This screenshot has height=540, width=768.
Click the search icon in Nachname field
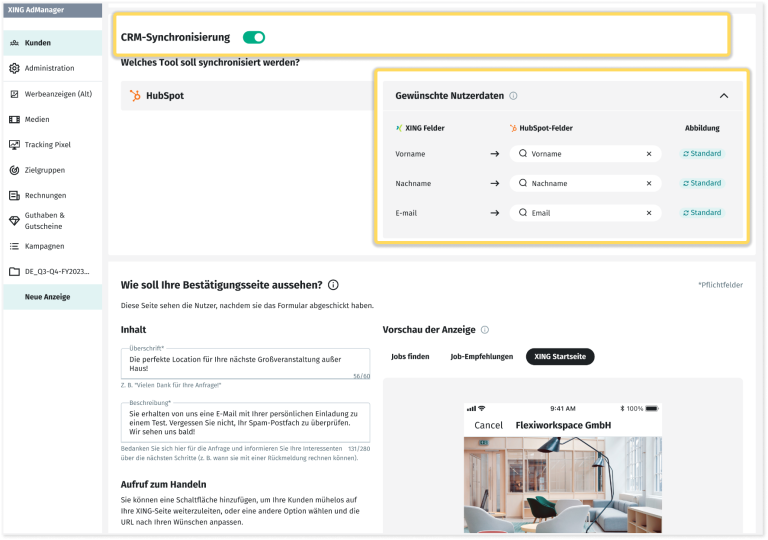tap(523, 183)
